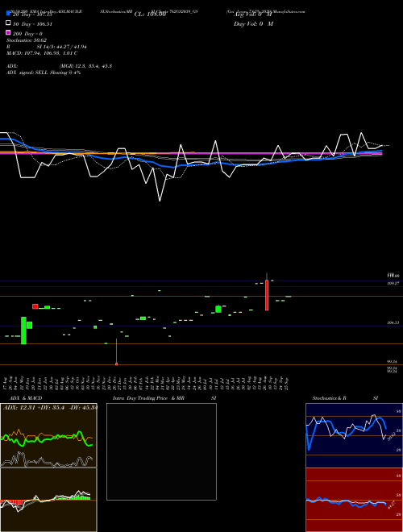This screenshot has width=403, height=532.
Task: Click the 'SI 14/3: 44.27 / 41.94' value
Action: pos(62,47)
